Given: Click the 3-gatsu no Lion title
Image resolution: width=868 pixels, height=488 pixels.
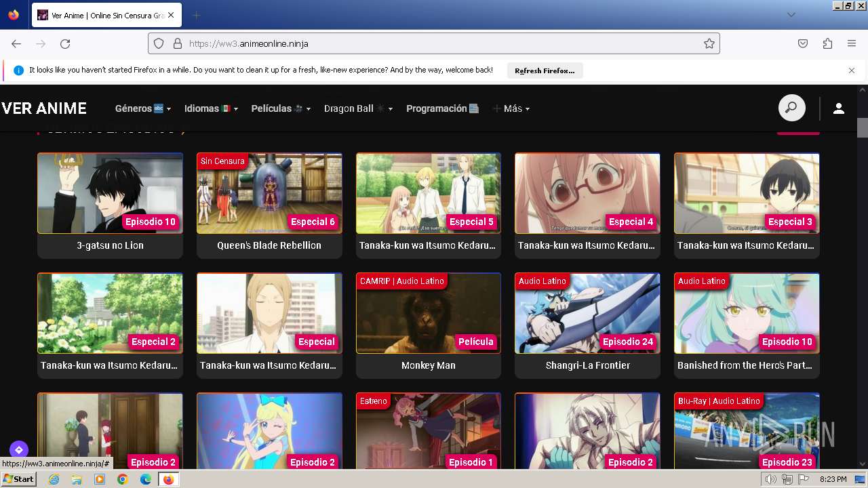Looking at the screenshot, I should pos(110,245).
